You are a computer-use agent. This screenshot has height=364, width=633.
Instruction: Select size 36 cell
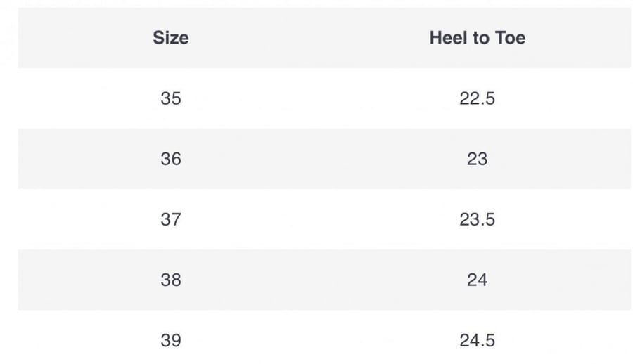click(x=171, y=159)
